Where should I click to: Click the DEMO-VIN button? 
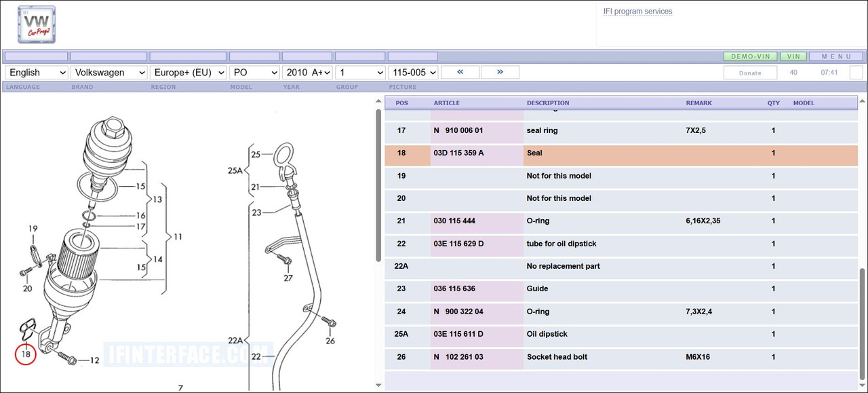tap(751, 57)
